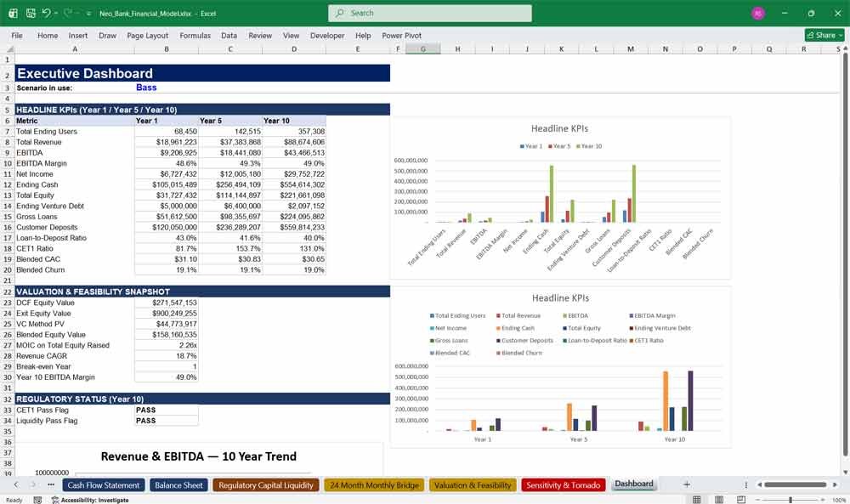Open the Page Layout ribbon tab

[147, 35]
